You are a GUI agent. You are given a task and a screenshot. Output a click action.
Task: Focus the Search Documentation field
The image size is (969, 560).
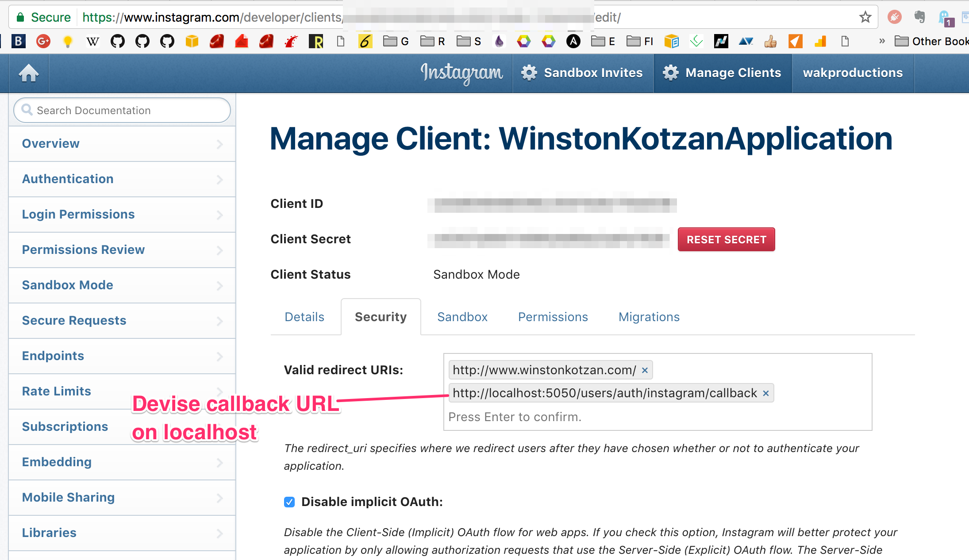pos(122,110)
